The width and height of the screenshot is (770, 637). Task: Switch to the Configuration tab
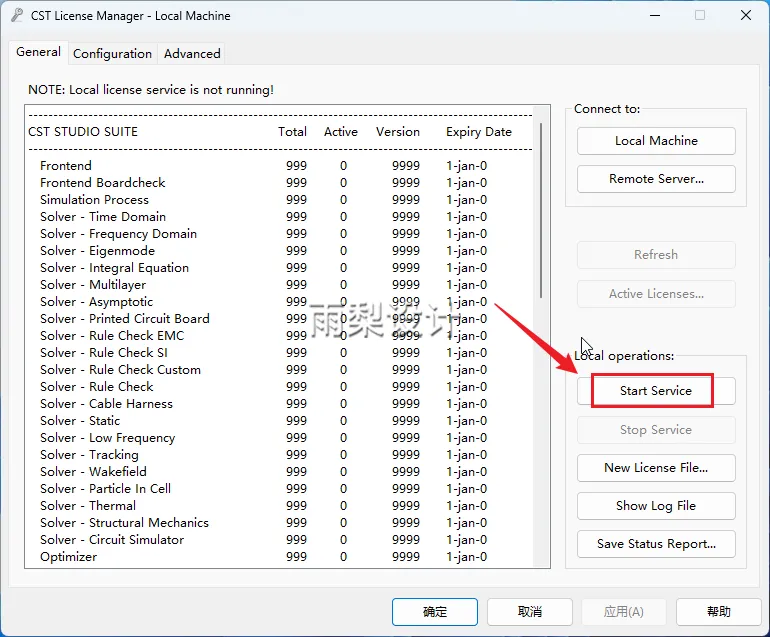[x=112, y=54]
